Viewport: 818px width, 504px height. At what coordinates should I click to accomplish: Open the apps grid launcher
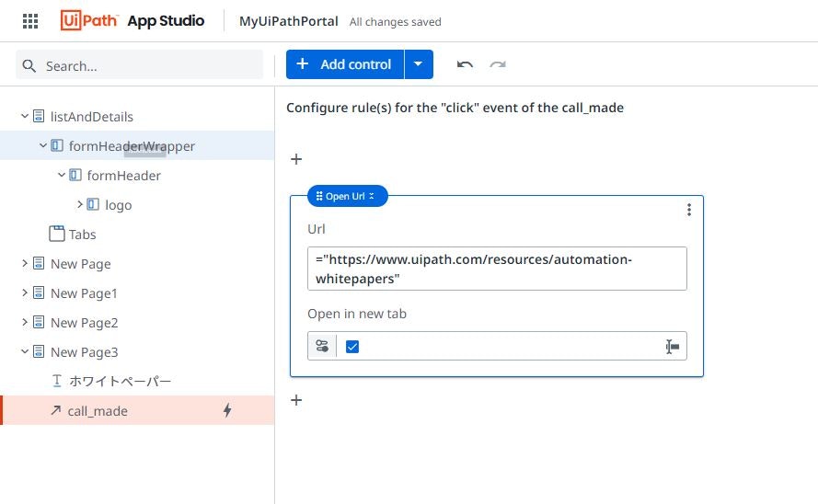[x=30, y=21]
